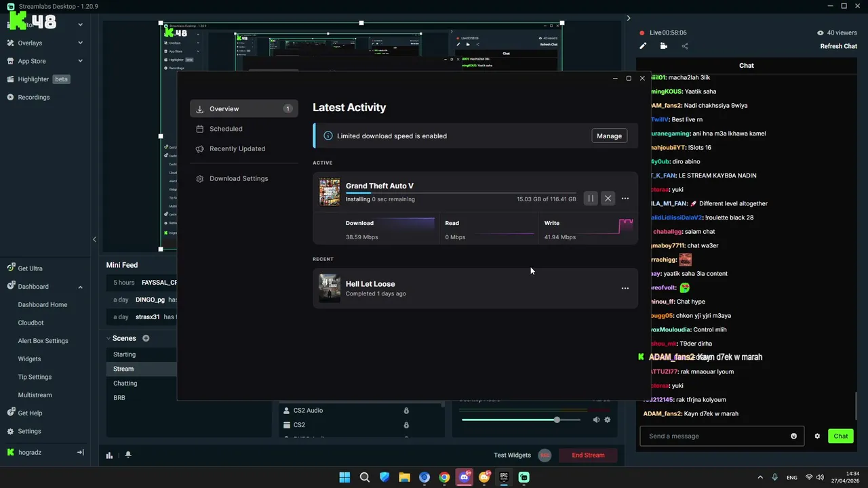
Task: Open the emoji picker in chat
Action: point(794,436)
